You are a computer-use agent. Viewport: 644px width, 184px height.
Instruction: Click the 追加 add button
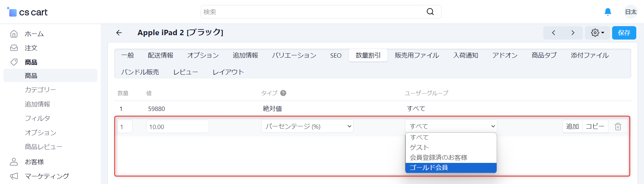tap(572, 126)
